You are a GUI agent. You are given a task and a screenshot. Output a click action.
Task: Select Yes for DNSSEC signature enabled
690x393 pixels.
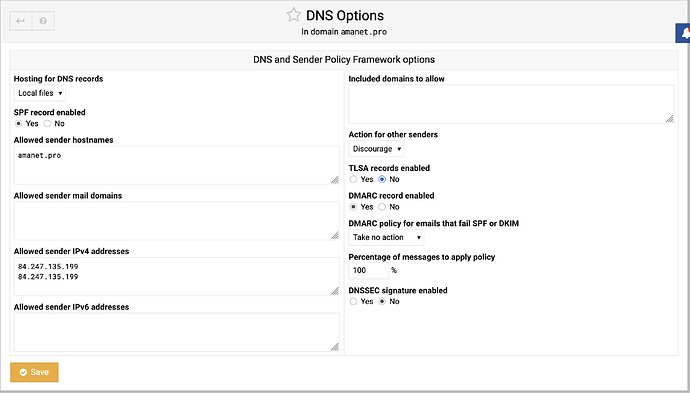[x=353, y=301]
